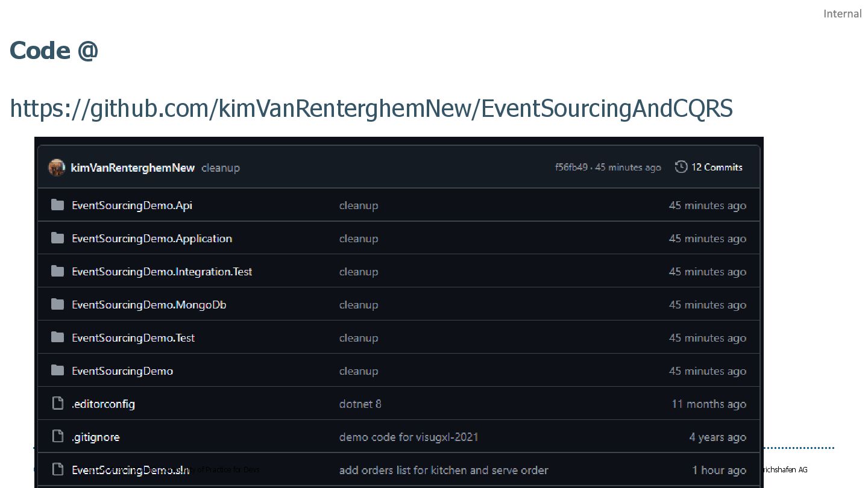Click the 'Internal' label in corner

(x=842, y=14)
